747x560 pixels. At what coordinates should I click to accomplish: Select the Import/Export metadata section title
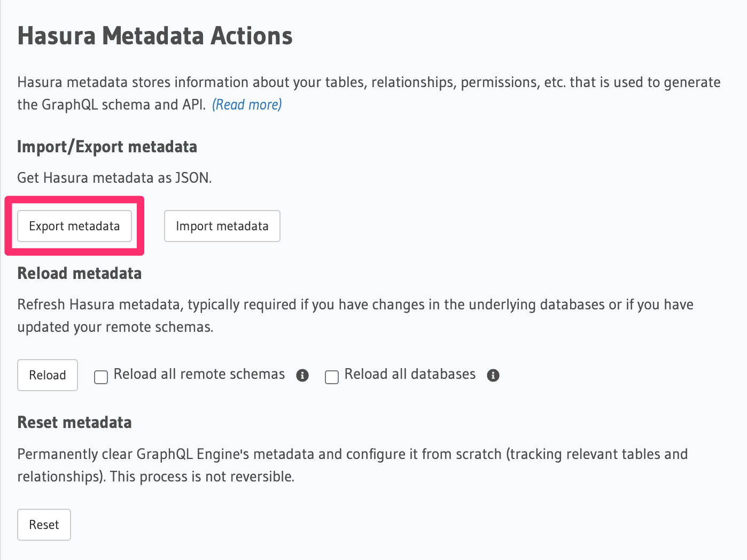(x=107, y=146)
